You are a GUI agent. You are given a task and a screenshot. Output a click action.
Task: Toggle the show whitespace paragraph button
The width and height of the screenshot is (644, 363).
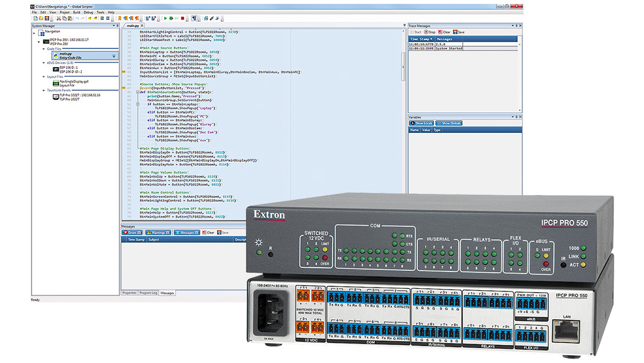(x=194, y=18)
